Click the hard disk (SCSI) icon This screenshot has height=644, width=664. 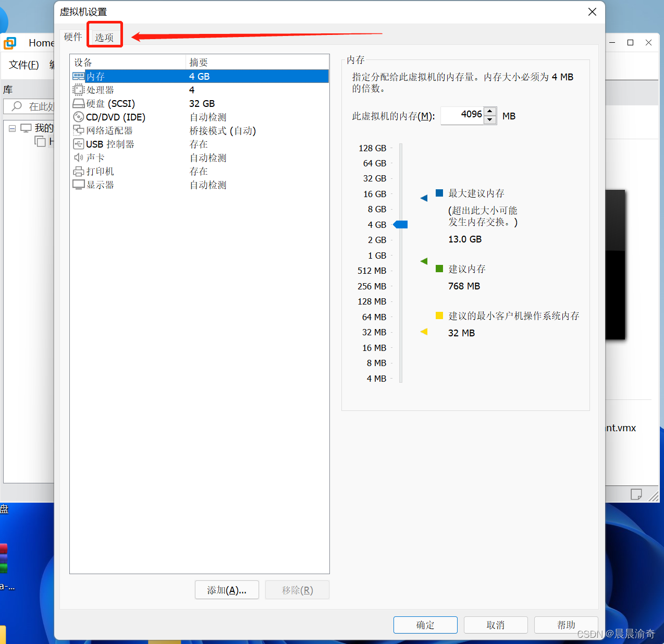coord(79,103)
